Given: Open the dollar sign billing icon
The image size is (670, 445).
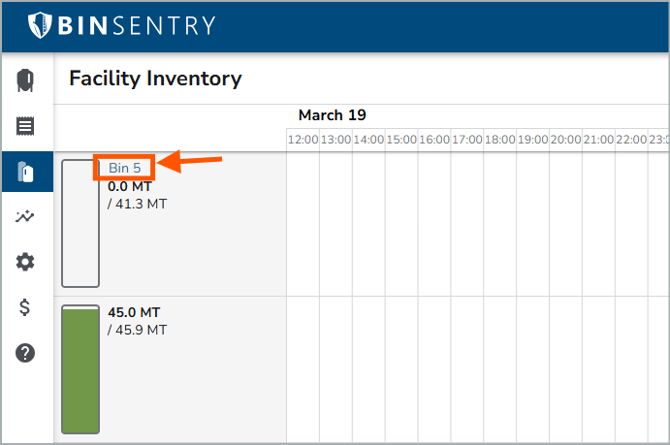Looking at the screenshot, I should click(x=26, y=307).
